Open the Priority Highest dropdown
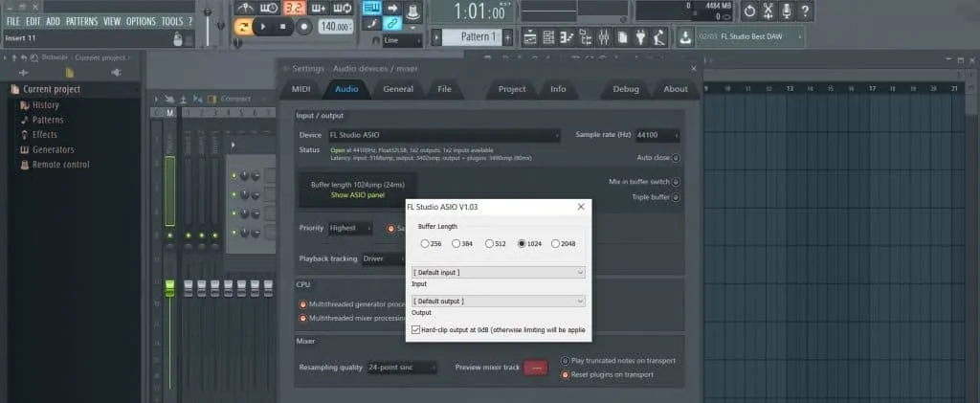This screenshot has height=403, width=980. pyautogui.click(x=350, y=228)
